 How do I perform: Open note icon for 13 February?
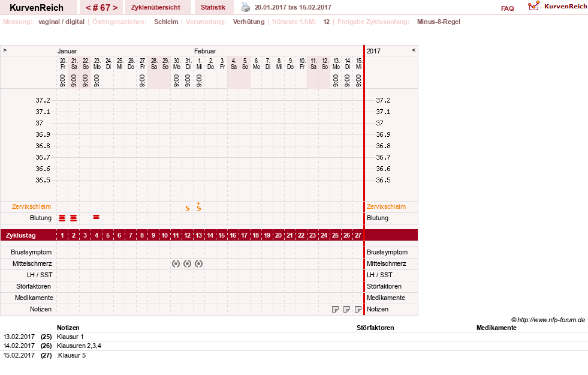pos(335,310)
